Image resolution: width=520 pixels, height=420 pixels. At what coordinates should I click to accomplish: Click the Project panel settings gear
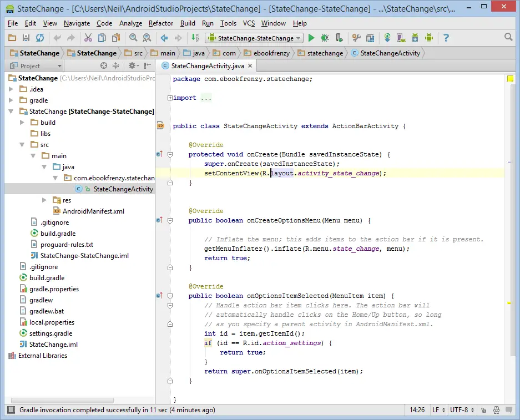click(132, 65)
